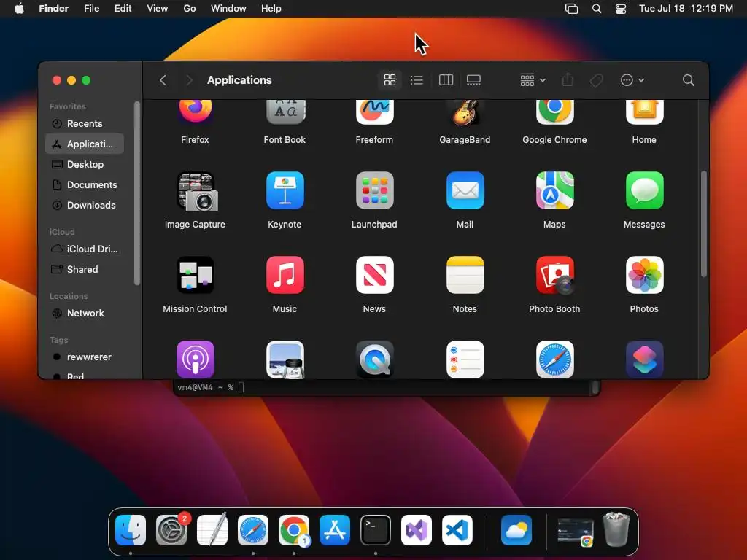Select the Preview app icon
Viewport: 747px width, 560px height.
285,359
